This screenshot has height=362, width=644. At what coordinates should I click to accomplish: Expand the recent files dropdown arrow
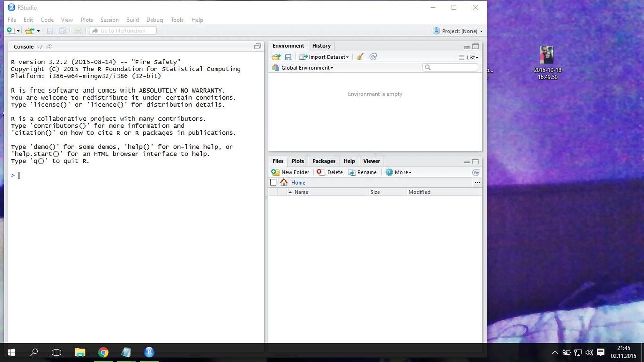point(38,31)
